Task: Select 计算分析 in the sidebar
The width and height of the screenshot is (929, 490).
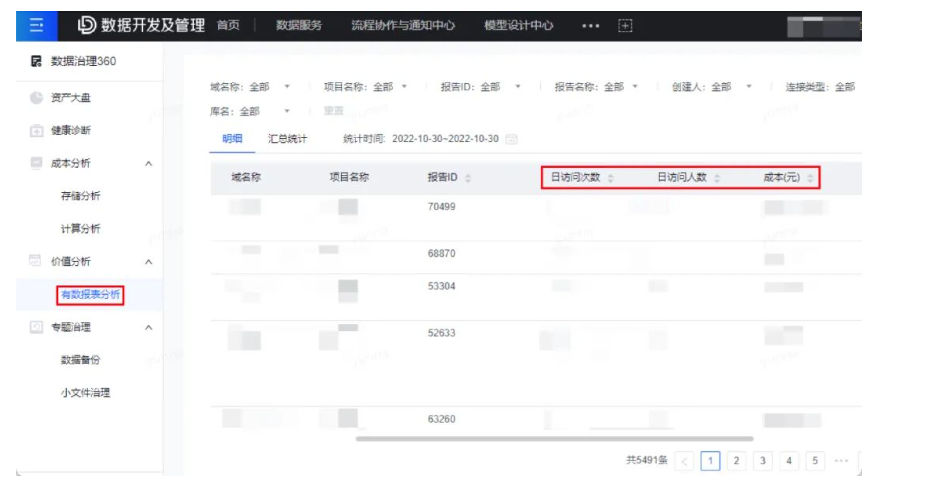Action: click(x=81, y=228)
